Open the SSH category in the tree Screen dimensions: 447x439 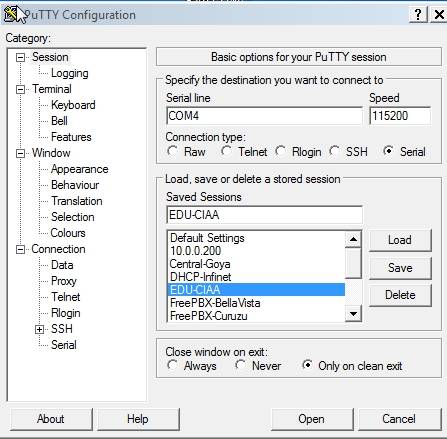[62, 329]
